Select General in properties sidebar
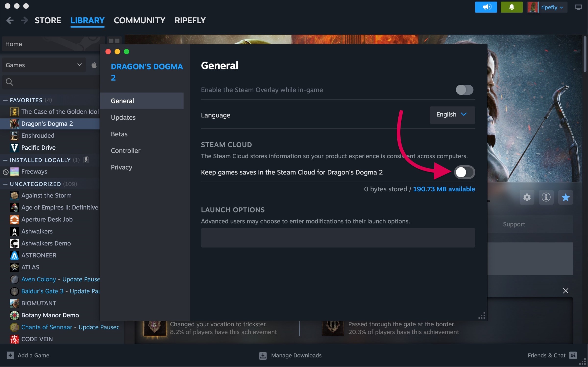Screen dimensions: 588x367 142,101
